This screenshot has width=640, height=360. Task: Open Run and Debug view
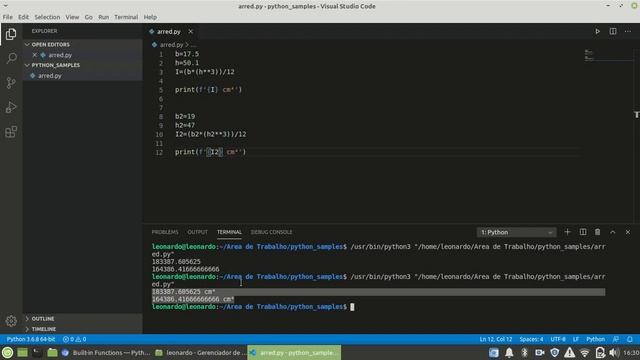coord(11,107)
